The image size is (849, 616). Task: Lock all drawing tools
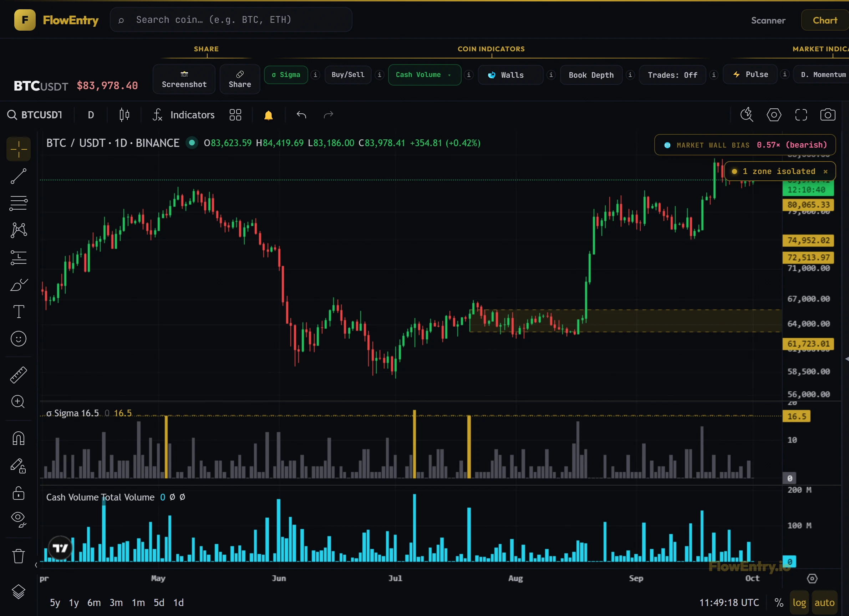coord(18,493)
